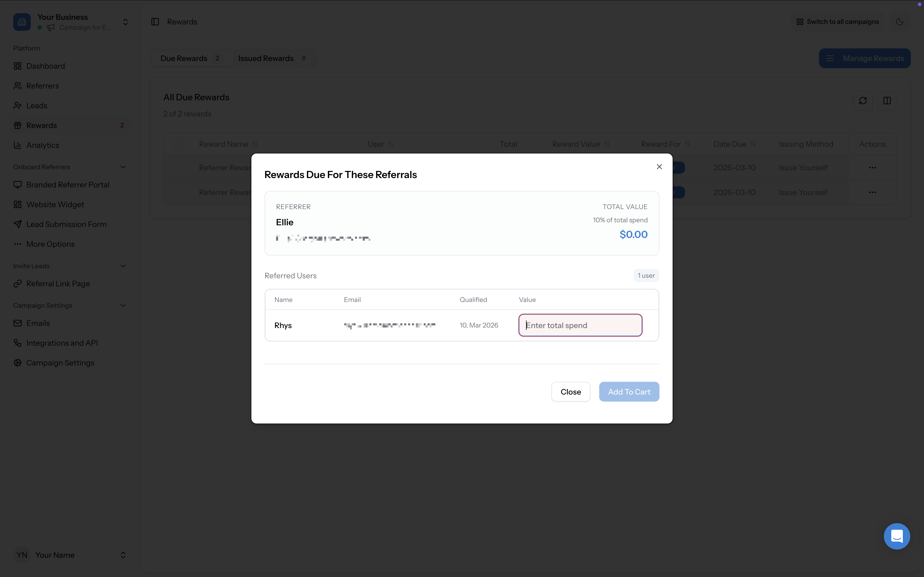Add the referral reward to cart

point(629,392)
